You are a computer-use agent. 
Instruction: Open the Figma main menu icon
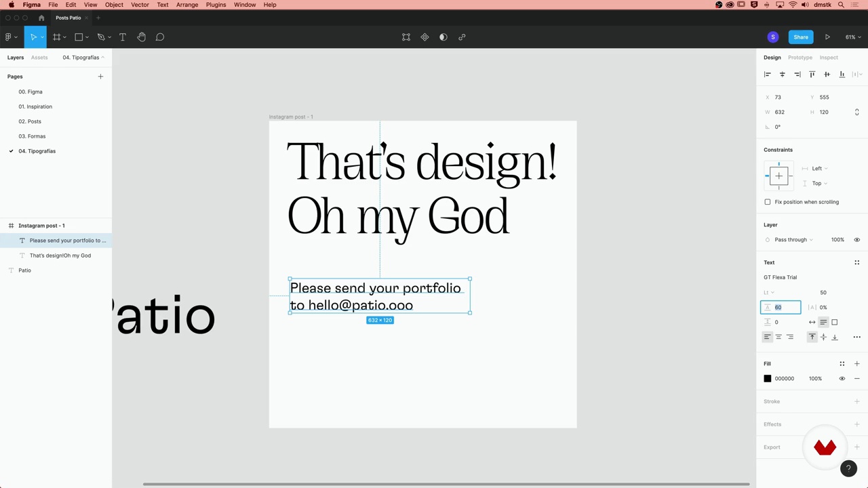click(x=8, y=37)
